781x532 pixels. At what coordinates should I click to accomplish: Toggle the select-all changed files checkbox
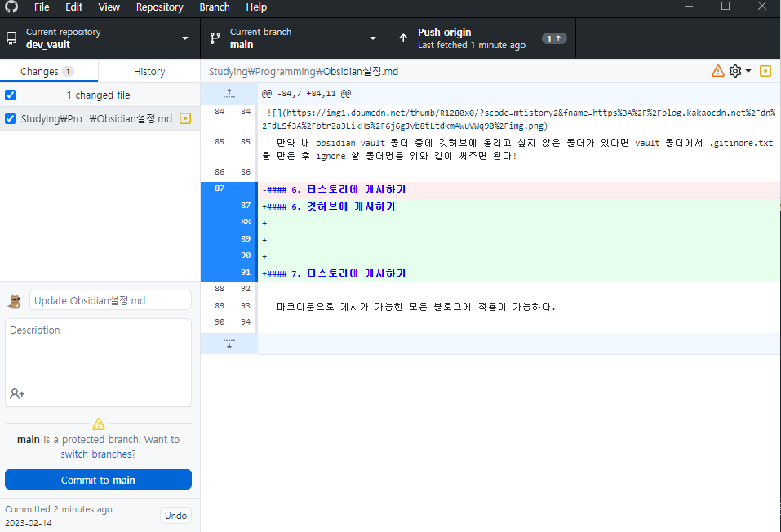(10, 95)
